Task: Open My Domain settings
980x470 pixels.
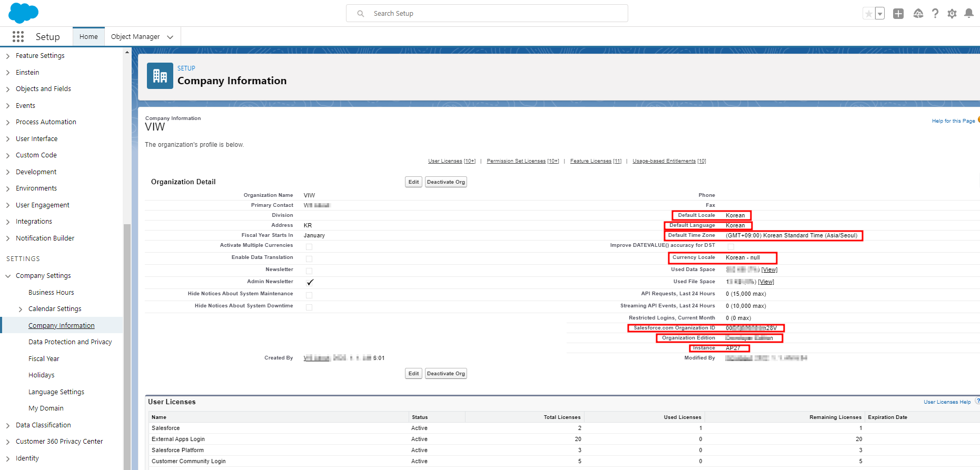Action: (46, 408)
